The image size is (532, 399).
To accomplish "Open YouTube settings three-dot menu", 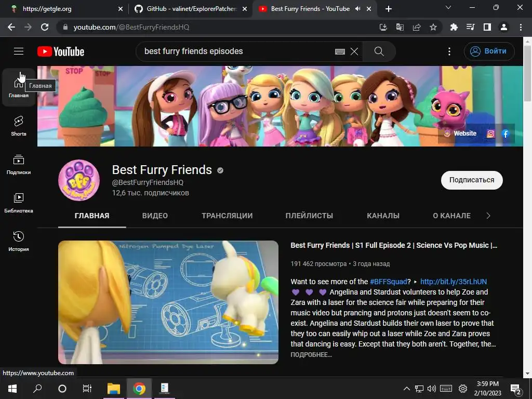I will tap(449, 51).
